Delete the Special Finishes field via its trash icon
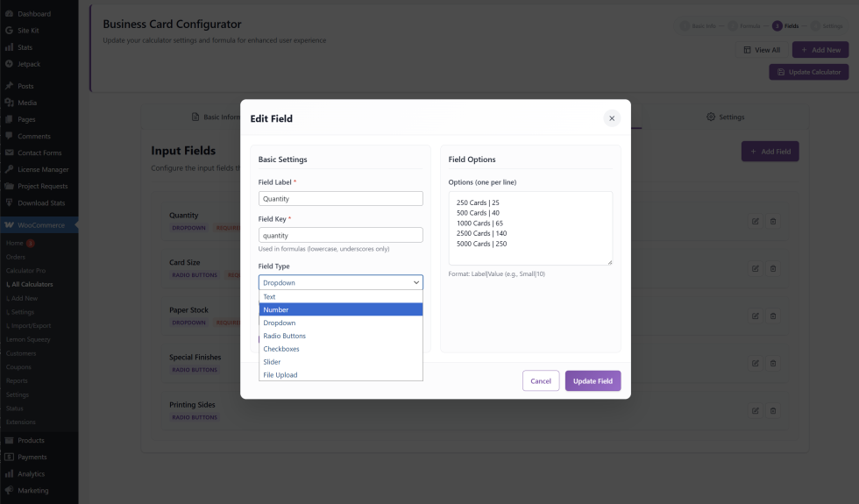The image size is (859, 504). (773, 363)
